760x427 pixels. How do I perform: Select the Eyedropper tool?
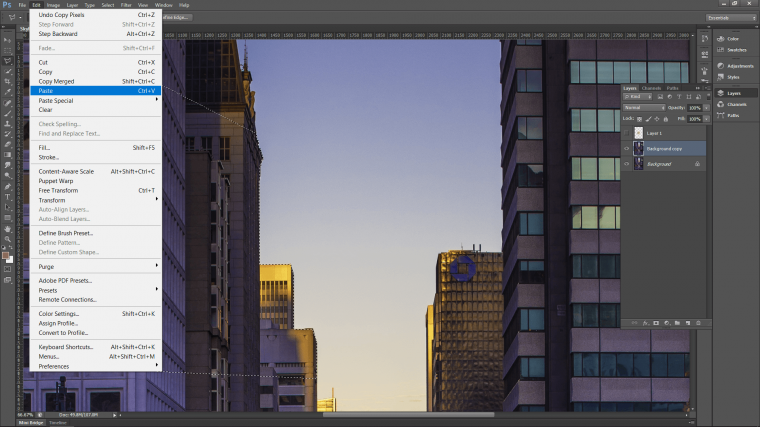[x=7, y=92]
